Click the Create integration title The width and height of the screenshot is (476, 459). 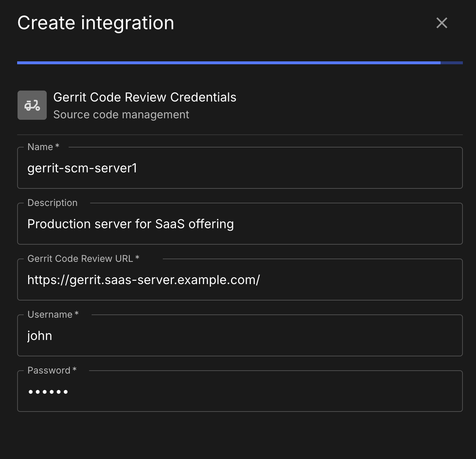point(96,23)
